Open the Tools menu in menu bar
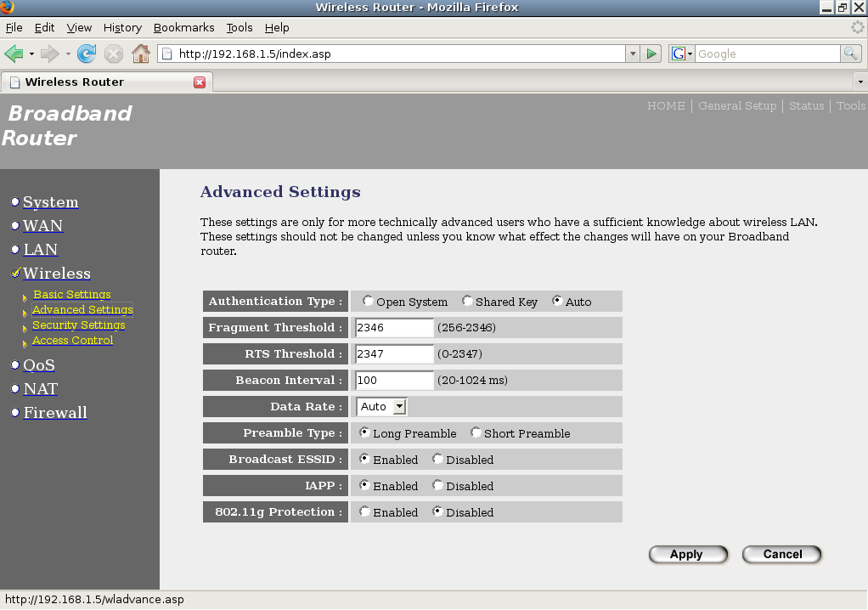 (240, 28)
